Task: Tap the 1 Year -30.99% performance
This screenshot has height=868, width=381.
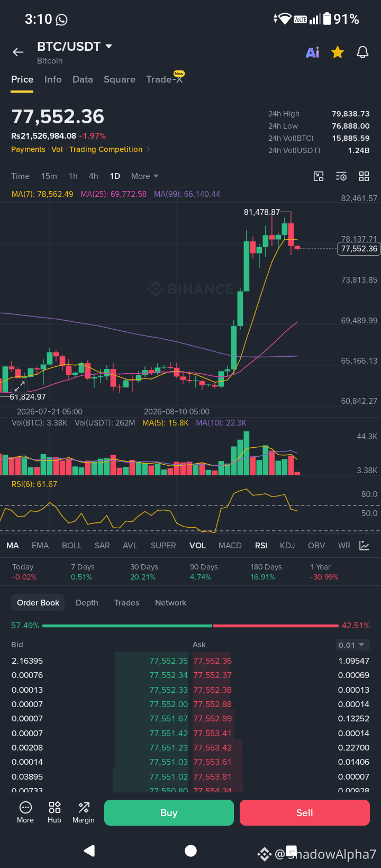Action: pyautogui.click(x=324, y=572)
